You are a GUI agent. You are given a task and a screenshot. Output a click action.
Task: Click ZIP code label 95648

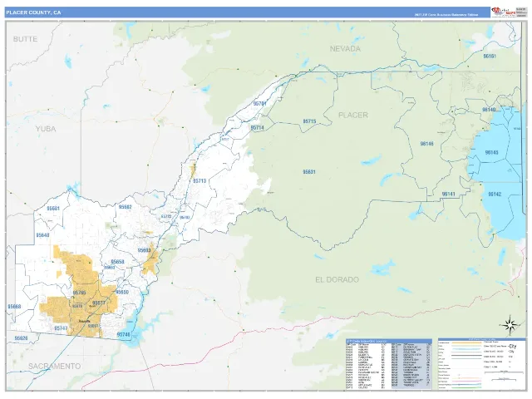[x=42, y=235]
